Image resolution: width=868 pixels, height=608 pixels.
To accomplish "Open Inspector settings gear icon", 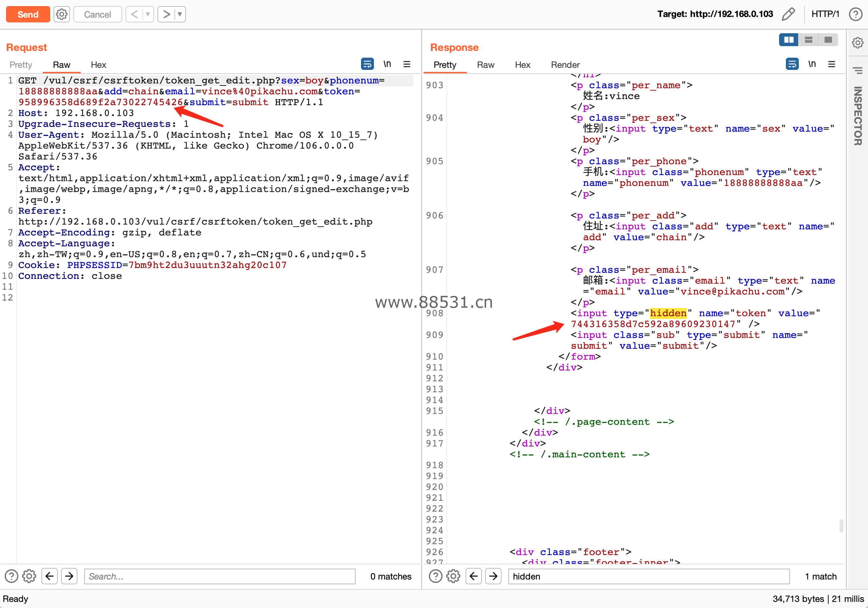I will point(857,43).
